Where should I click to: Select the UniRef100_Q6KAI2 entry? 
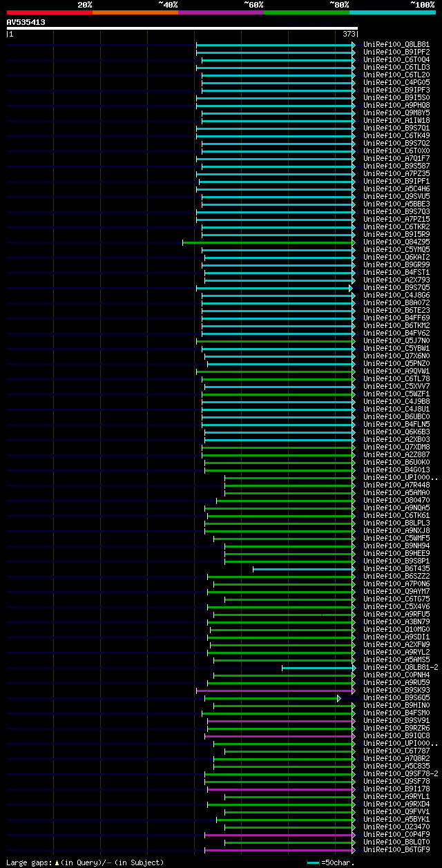[x=396, y=258]
